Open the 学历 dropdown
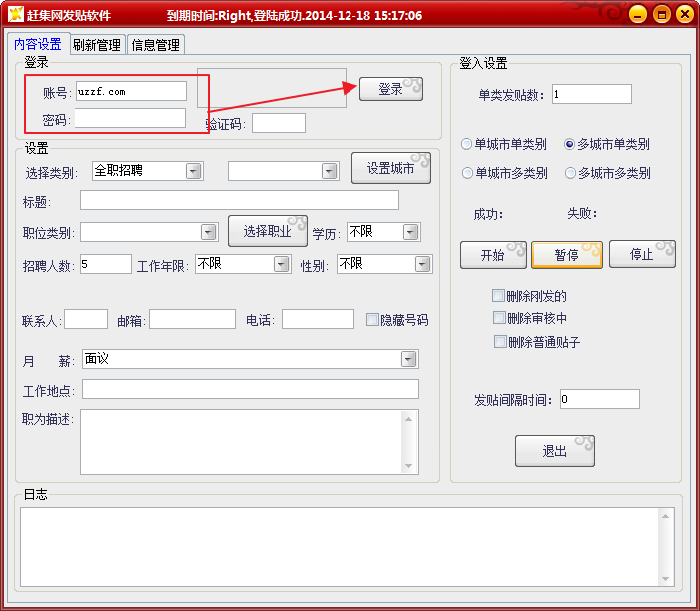Image resolution: width=700 pixels, height=611 pixels. (410, 232)
